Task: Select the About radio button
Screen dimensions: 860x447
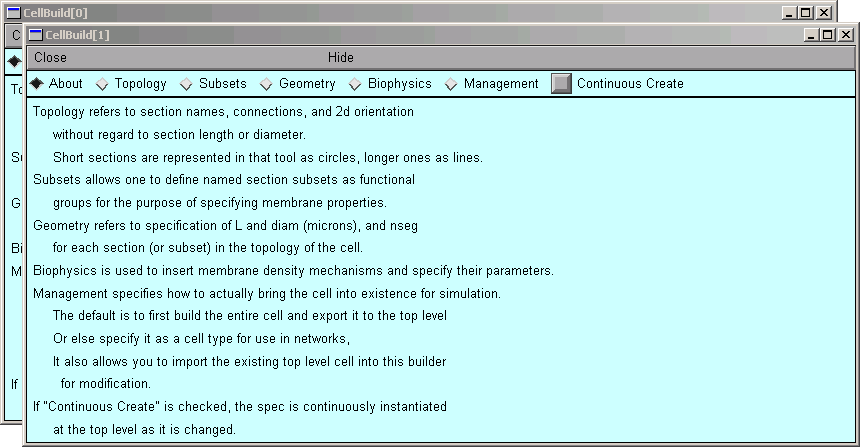Action: [x=37, y=84]
